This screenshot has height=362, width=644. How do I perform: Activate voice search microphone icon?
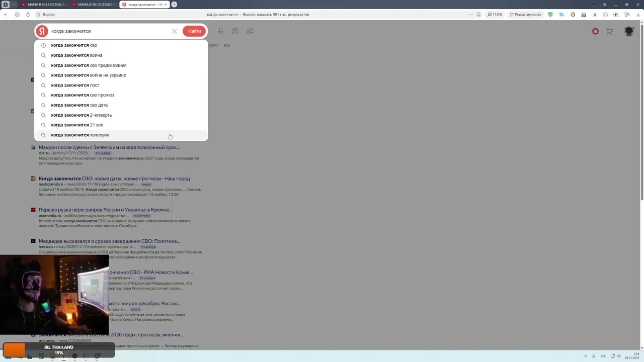[220, 31]
